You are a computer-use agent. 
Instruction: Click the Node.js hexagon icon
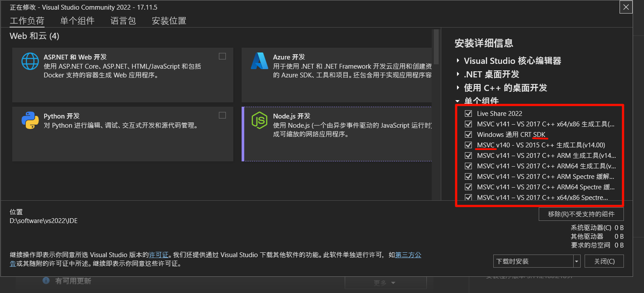(260, 120)
